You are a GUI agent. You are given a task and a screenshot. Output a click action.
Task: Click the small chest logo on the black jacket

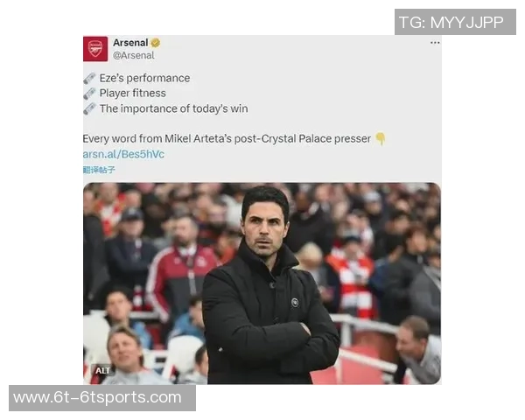[x=295, y=302]
